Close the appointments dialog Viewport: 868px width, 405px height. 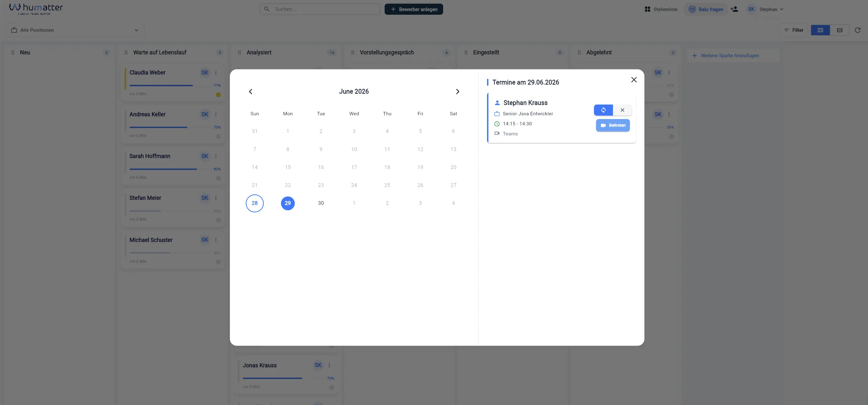click(x=634, y=80)
